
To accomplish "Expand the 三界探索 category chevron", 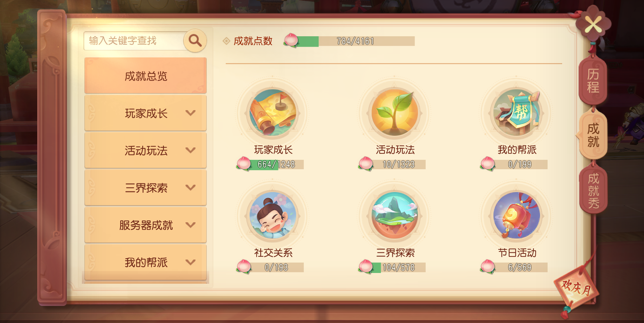I will tap(191, 187).
